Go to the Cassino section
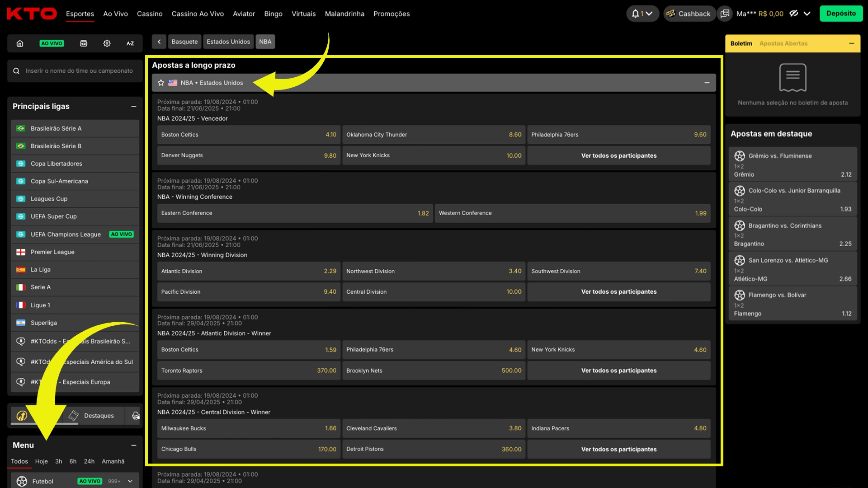This screenshot has height=488, width=868. click(x=150, y=14)
